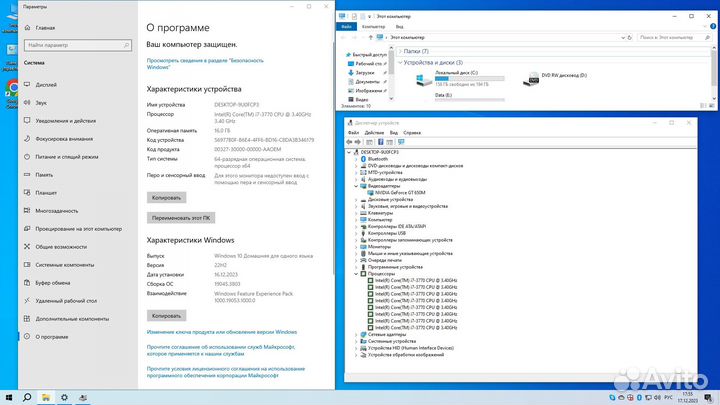720x405 pixels.
Task: Click File Explorer icon in taskbar
Action: pyautogui.click(x=46, y=398)
